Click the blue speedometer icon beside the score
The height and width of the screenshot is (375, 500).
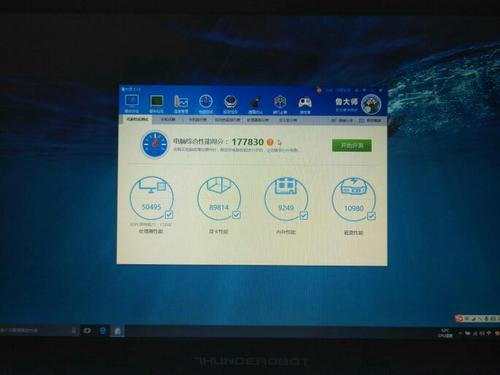(154, 144)
